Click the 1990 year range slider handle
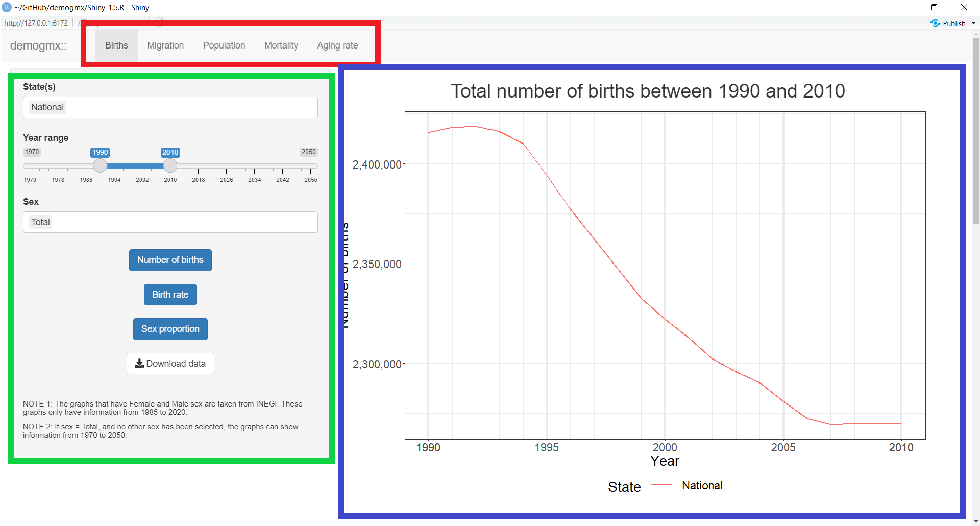The image size is (980, 526). tap(100, 165)
